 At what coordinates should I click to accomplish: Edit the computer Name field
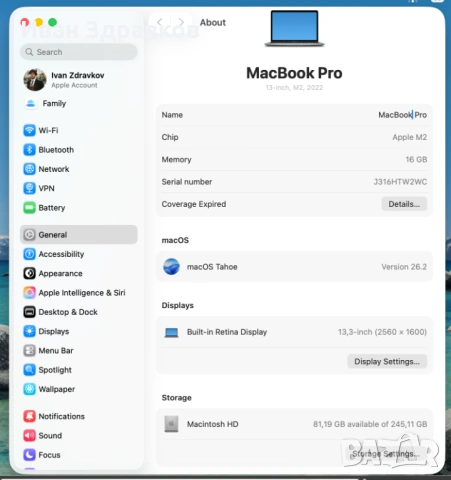coord(402,115)
